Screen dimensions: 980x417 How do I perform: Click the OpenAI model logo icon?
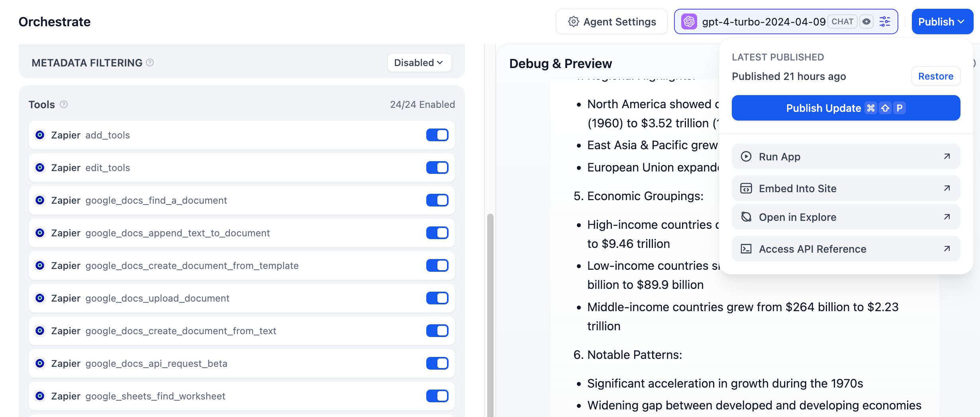(689, 21)
